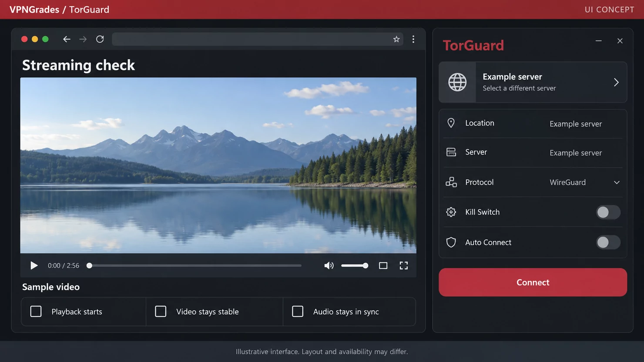Check the Audio stays in sync checkbox

point(298,312)
